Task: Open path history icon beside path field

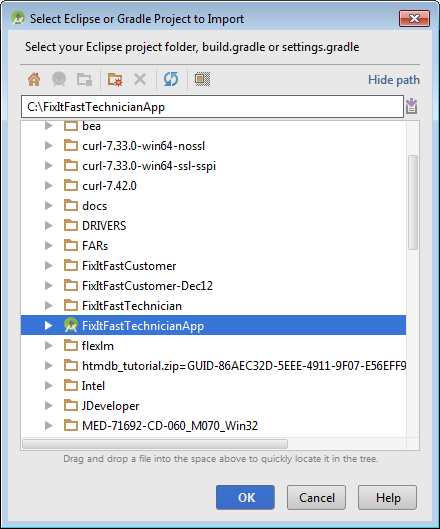Action: 411,106
